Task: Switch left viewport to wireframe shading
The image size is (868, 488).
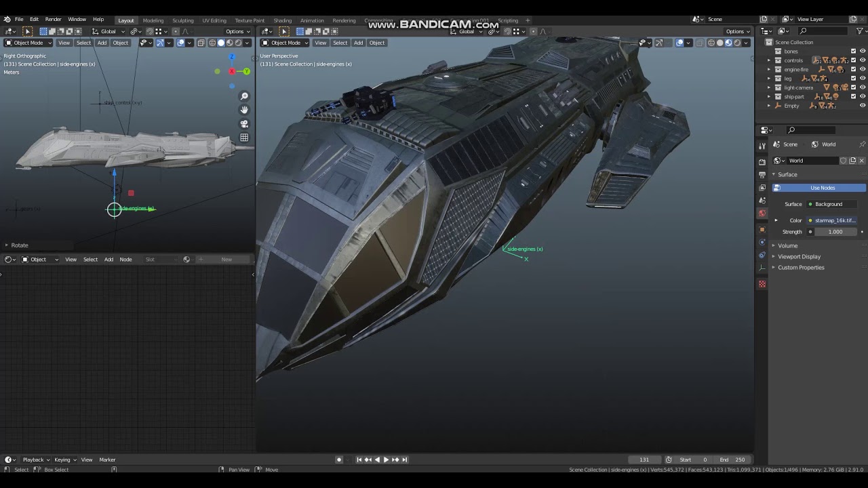Action: click(x=212, y=43)
